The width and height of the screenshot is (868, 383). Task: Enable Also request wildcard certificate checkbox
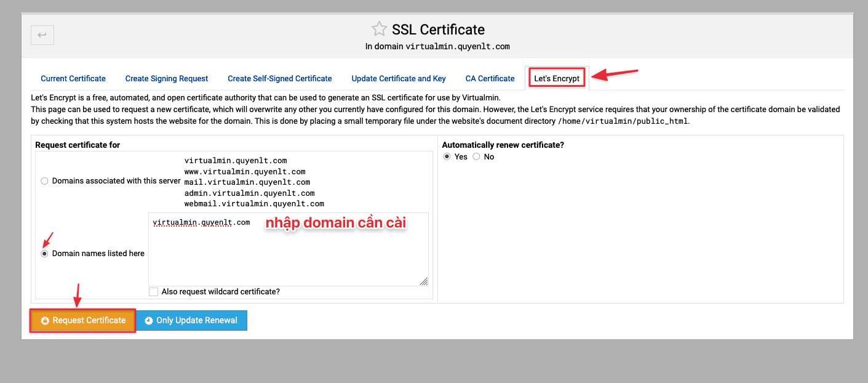tap(154, 292)
